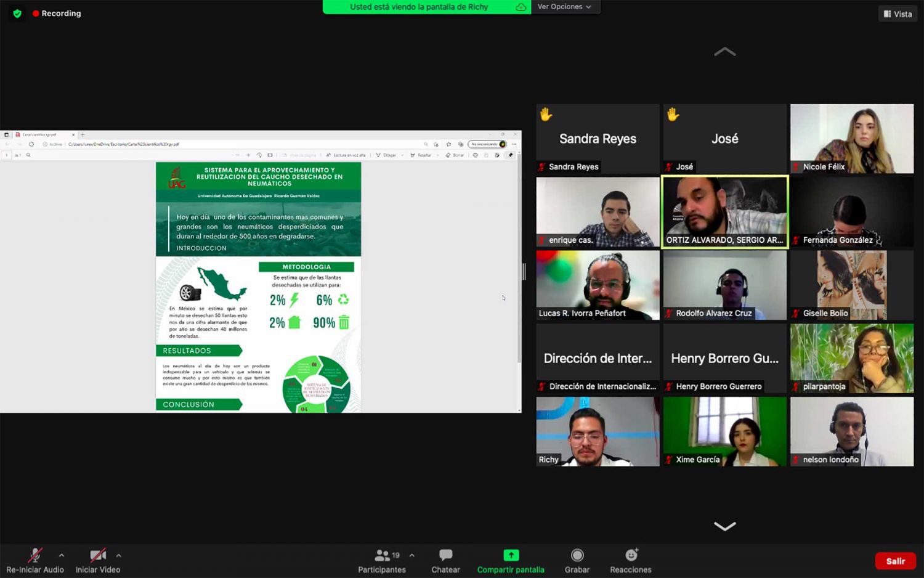Viewport: 924px width, 578px height.
Task: Leave the meeting with Salir
Action: (x=895, y=561)
